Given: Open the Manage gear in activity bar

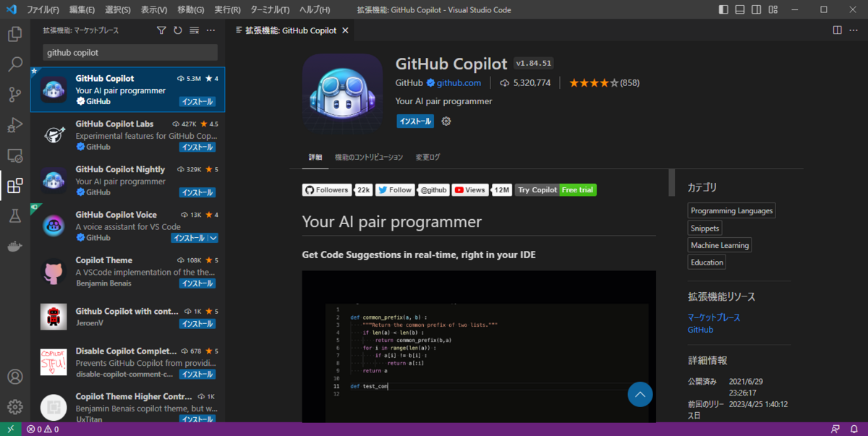Looking at the screenshot, I should (15, 406).
